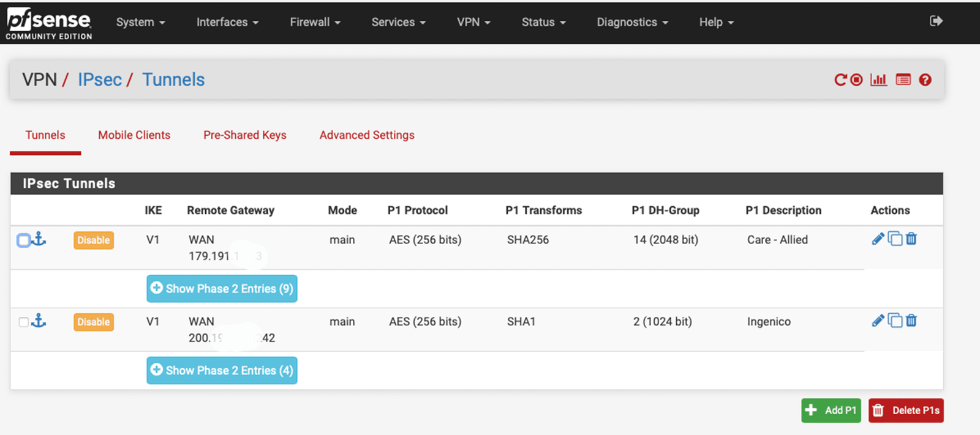Image resolution: width=980 pixels, height=435 pixels.
Task: Click the green Add P1 button
Action: 831,411
